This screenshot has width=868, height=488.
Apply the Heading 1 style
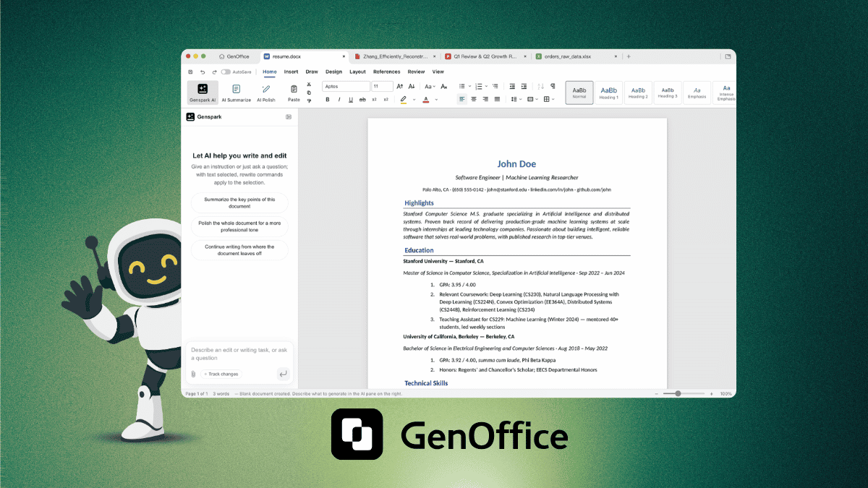609,93
